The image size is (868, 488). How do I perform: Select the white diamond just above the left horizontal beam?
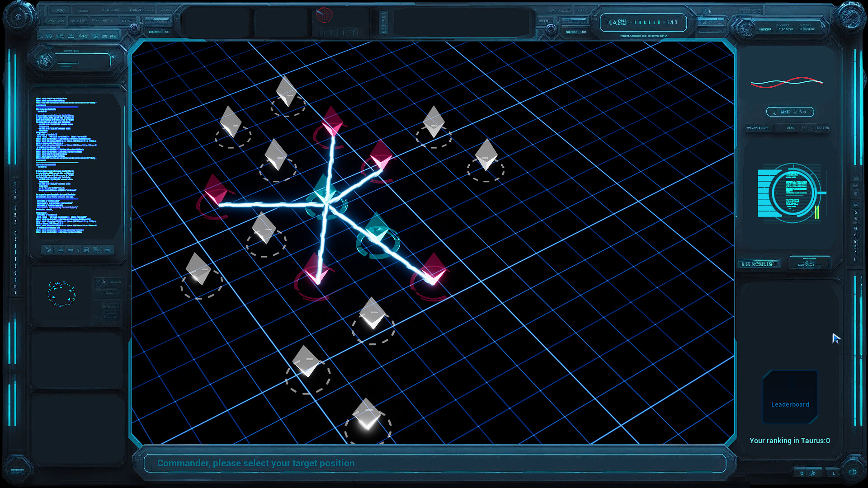[276, 155]
